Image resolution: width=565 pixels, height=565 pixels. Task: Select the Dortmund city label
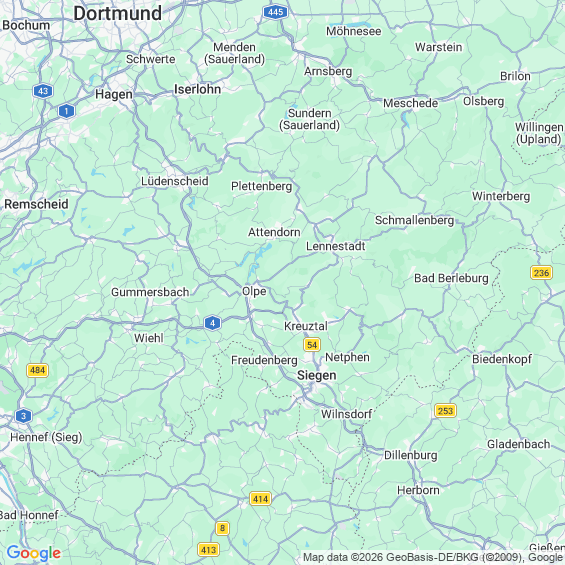pyautogui.click(x=118, y=14)
